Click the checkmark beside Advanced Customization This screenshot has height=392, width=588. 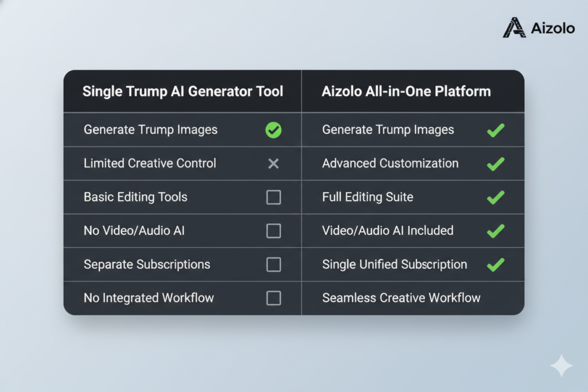point(495,164)
